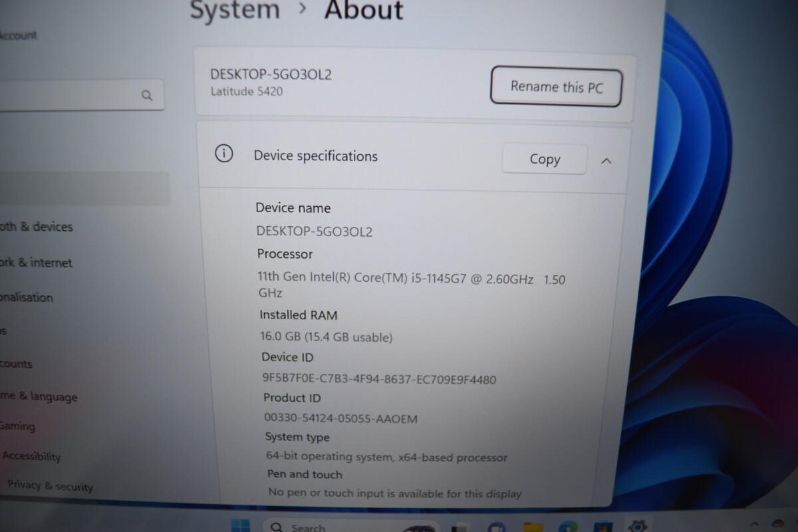Open Network & internet settings
The image size is (798, 532).
click(x=37, y=262)
